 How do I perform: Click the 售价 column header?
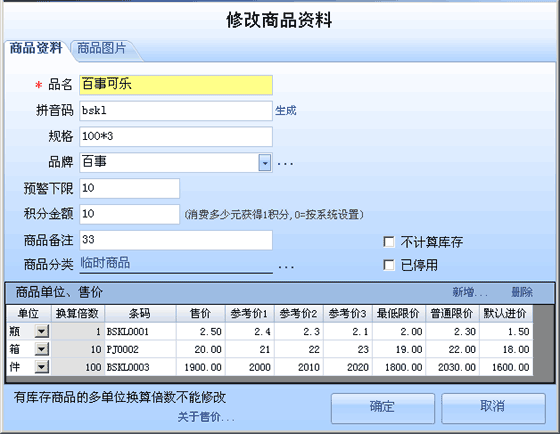[x=200, y=314]
